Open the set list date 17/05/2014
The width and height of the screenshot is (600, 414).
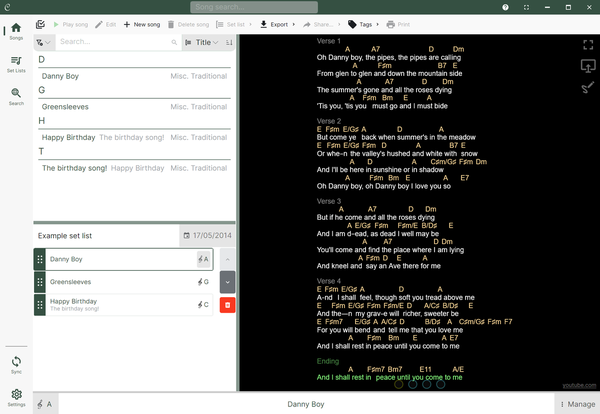coord(207,236)
